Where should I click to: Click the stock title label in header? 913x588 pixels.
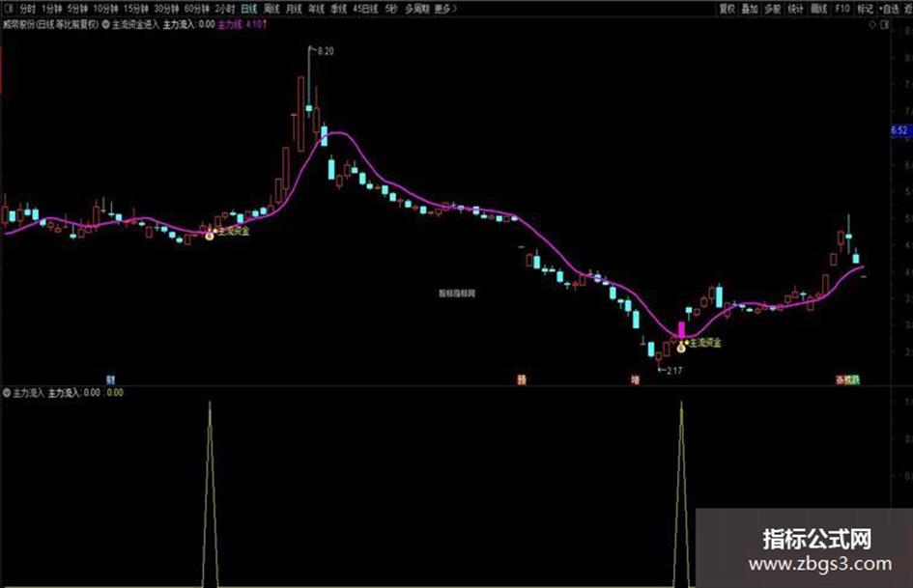(51, 25)
